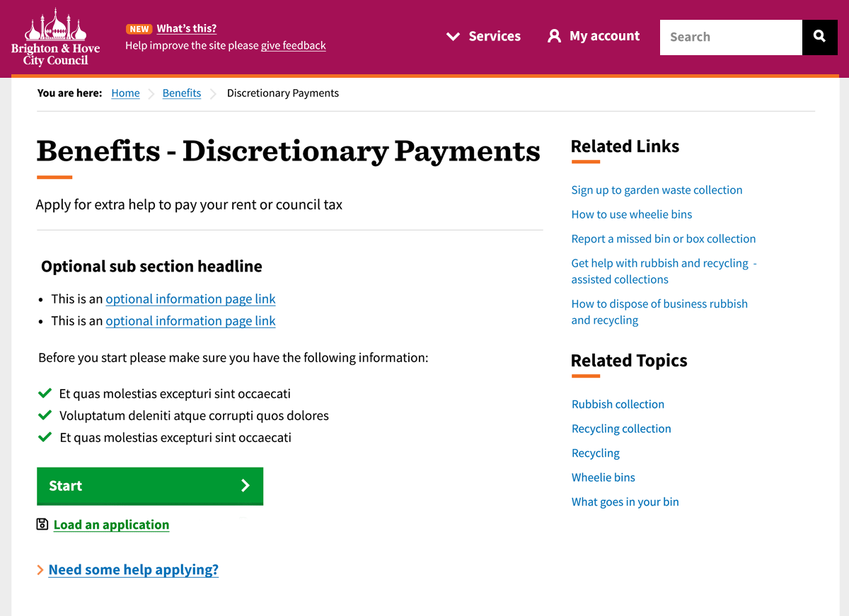This screenshot has width=849, height=616.
Task: Open Report a missed bin or box collection
Action: click(663, 238)
